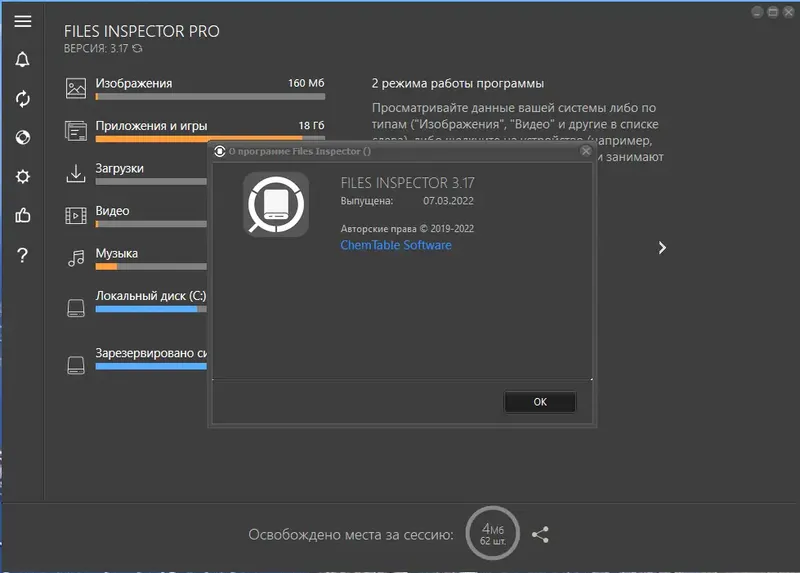Image resolution: width=800 pixels, height=573 pixels.
Task: Click the ВЕРСИЯ: 3.17 text
Action: [96, 48]
